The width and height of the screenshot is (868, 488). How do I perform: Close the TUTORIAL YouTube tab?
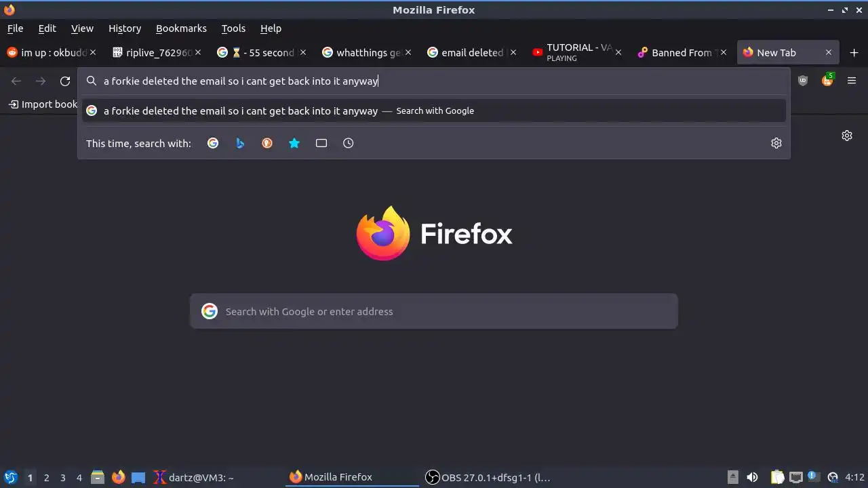click(x=618, y=52)
